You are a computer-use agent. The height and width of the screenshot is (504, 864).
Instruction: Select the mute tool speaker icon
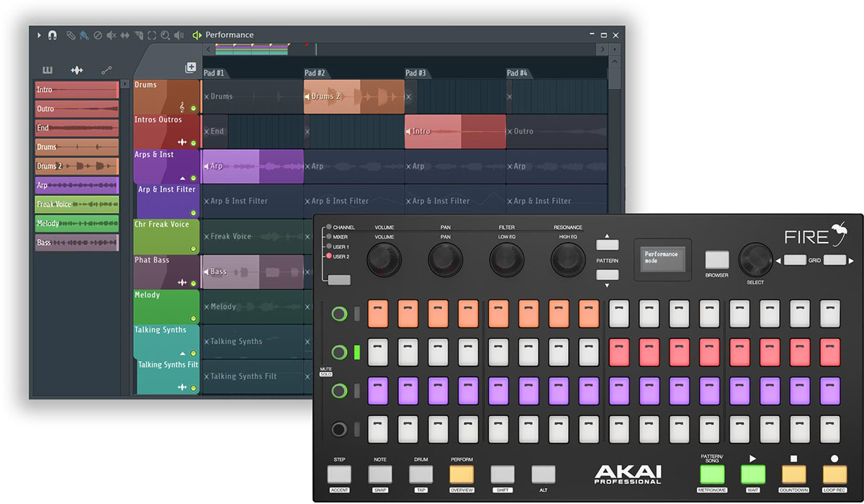112,35
